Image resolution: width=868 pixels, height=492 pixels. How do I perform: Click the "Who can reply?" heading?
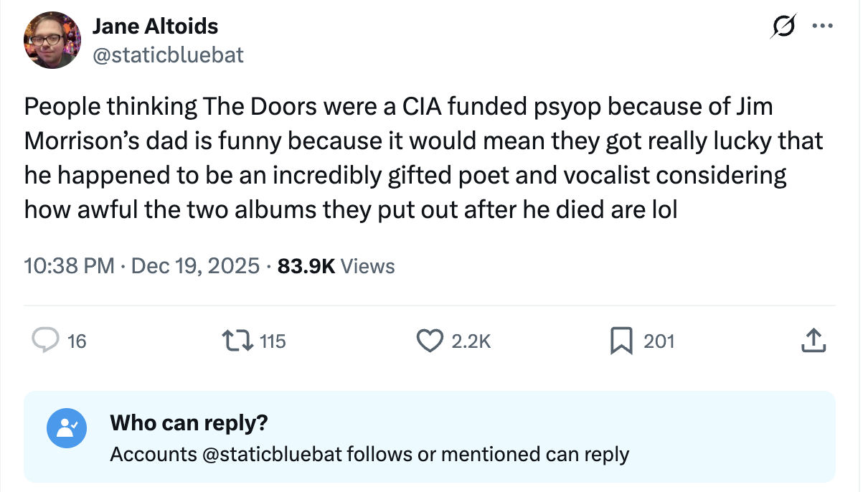[189, 422]
